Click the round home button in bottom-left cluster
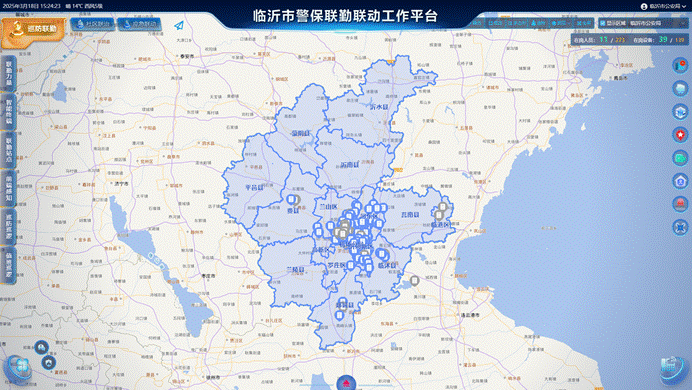The image size is (692, 390). [x=49, y=363]
